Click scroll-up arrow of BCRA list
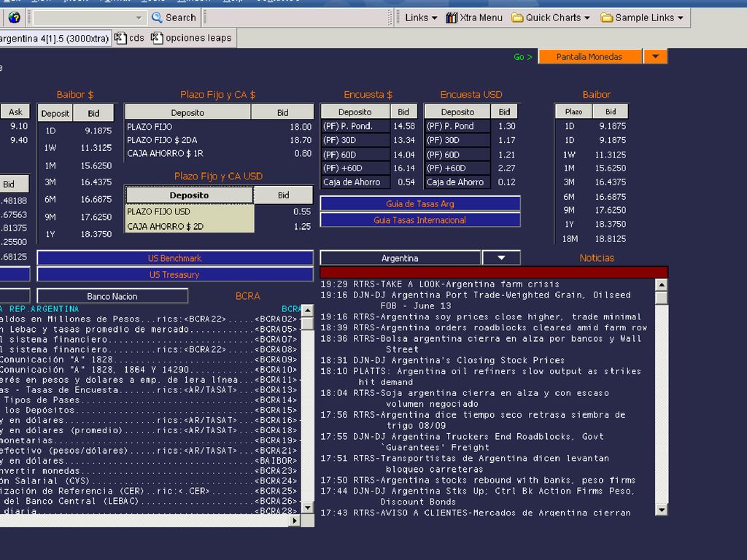 [x=308, y=311]
